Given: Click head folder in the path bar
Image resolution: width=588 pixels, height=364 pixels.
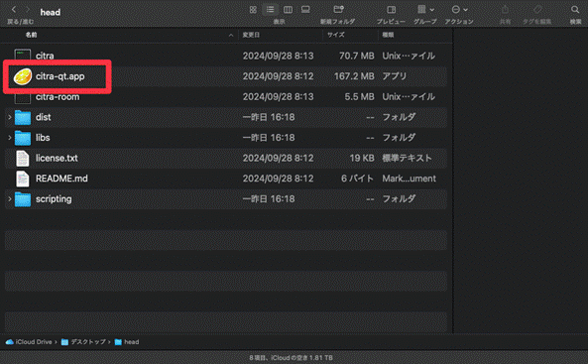Looking at the screenshot, I should pos(127,342).
